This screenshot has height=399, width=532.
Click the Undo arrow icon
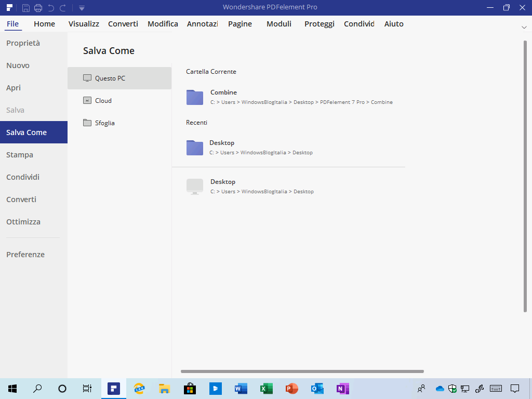point(51,8)
